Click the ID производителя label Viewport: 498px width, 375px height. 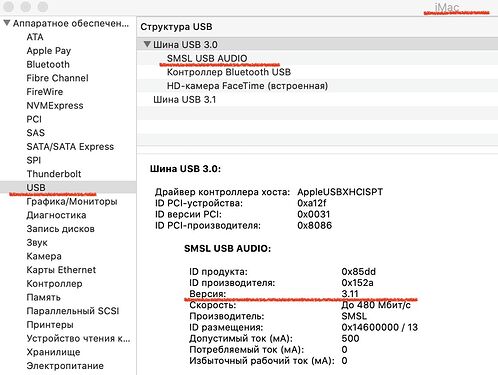(x=232, y=283)
